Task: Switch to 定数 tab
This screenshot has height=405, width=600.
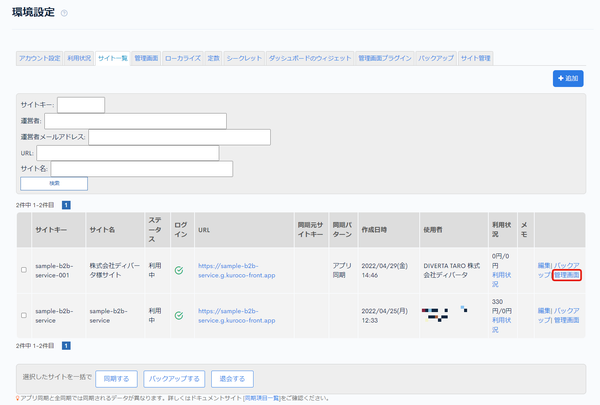Action: point(214,58)
